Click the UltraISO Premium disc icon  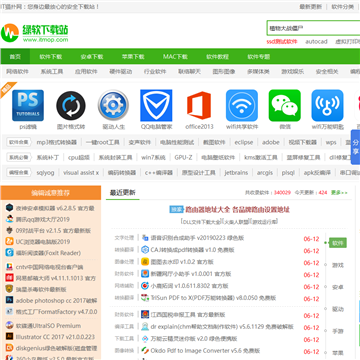coord(9,325)
